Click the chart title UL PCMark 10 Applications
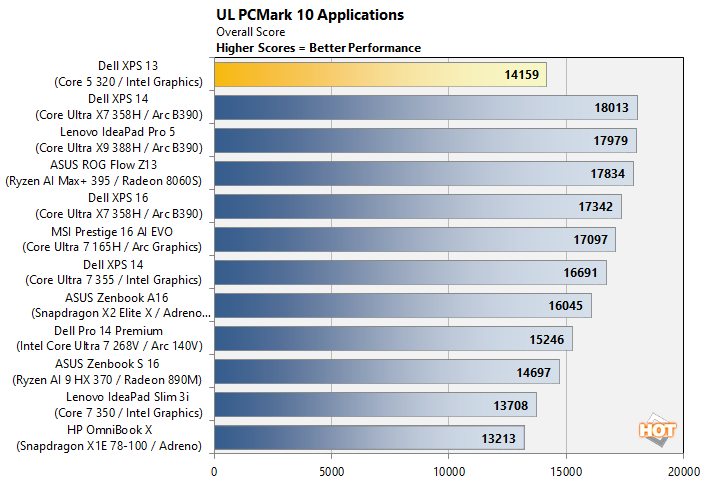 [310, 15]
